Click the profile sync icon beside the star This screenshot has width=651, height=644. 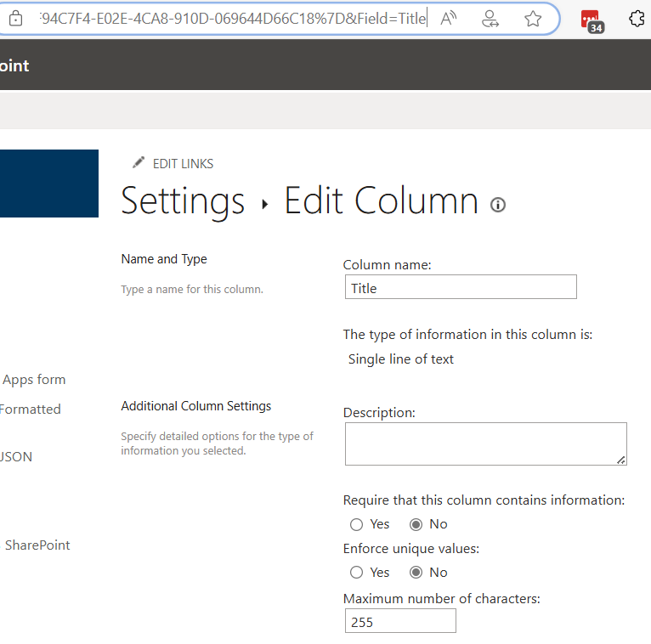point(490,19)
